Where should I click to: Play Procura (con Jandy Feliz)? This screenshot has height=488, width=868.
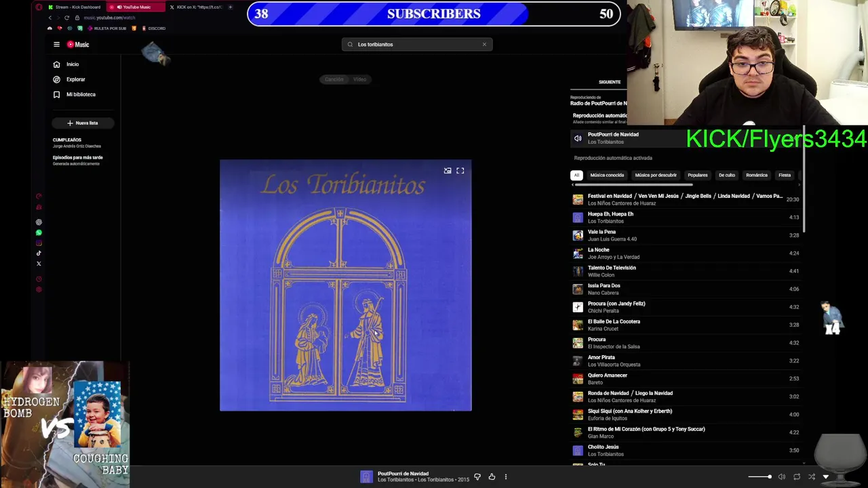685,307
